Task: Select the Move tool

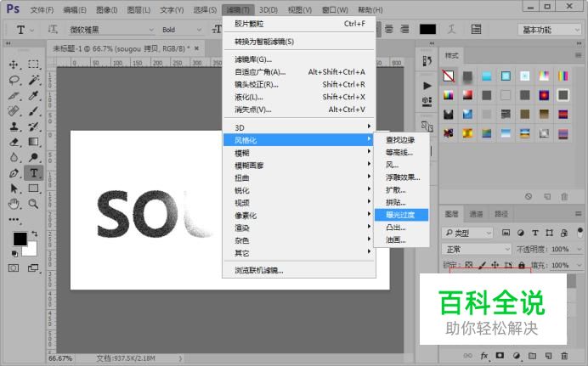Action: pos(14,65)
